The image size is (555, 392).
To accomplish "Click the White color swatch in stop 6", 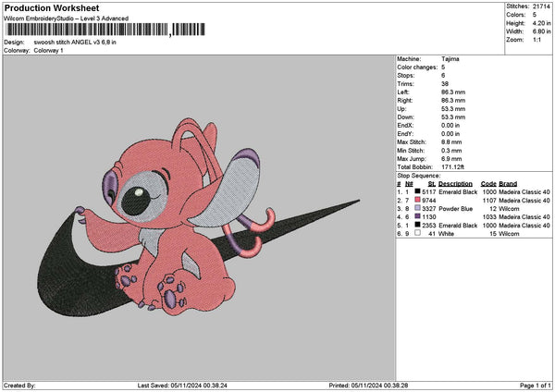I will coord(417,233).
